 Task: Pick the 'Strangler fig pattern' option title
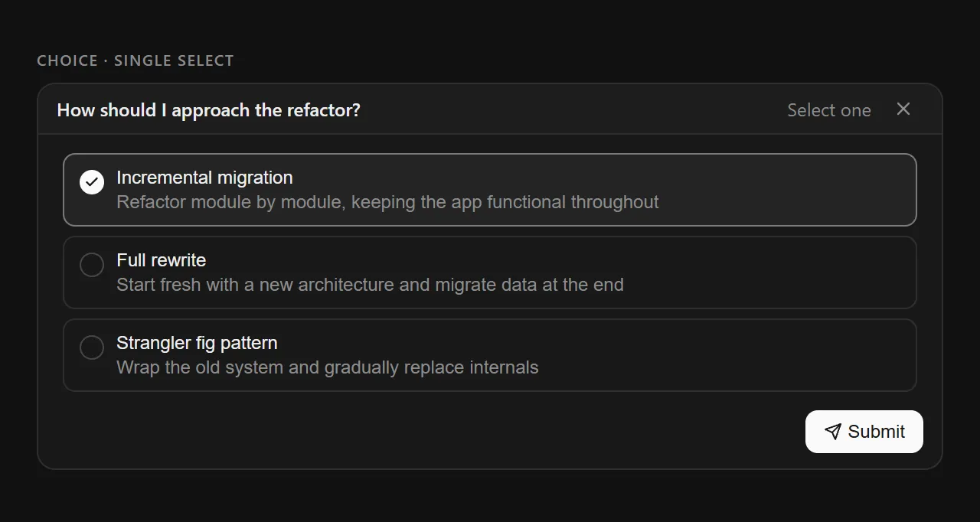click(197, 343)
